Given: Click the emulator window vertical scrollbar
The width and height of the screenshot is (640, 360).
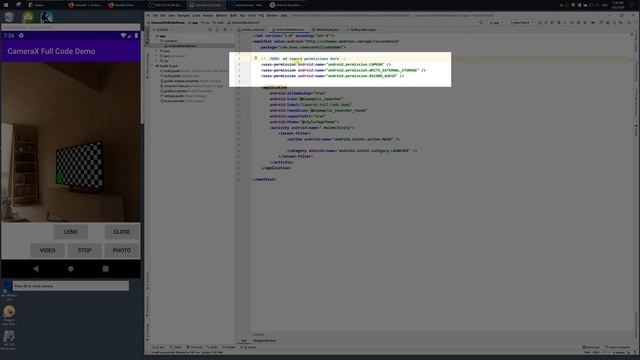Looking at the screenshot, I should pos(142,78).
